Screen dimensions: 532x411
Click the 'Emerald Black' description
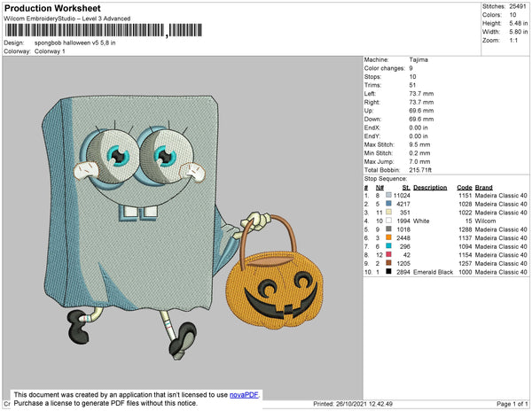point(433,272)
